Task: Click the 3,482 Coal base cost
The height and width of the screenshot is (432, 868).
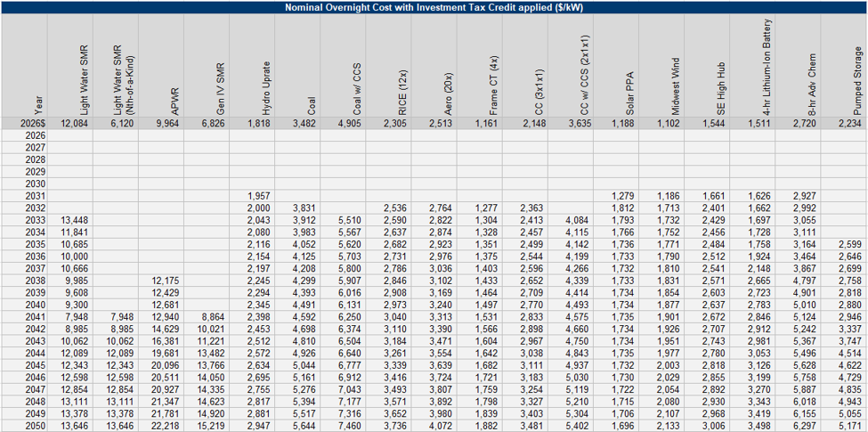Action: pyautogui.click(x=304, y=124)
